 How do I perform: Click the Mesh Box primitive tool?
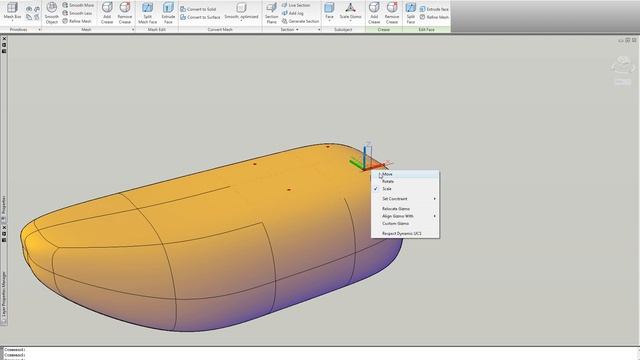tap(12, 11)
